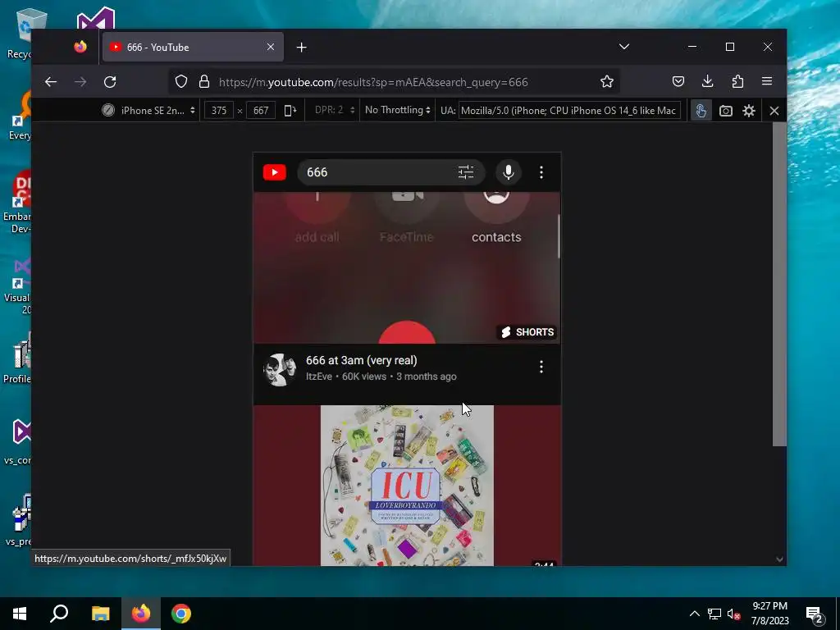Image resolution: width=840 pixels, height=630 pixels.
Task: Open the Firefox downloads panel
Action: pos(708,81)
